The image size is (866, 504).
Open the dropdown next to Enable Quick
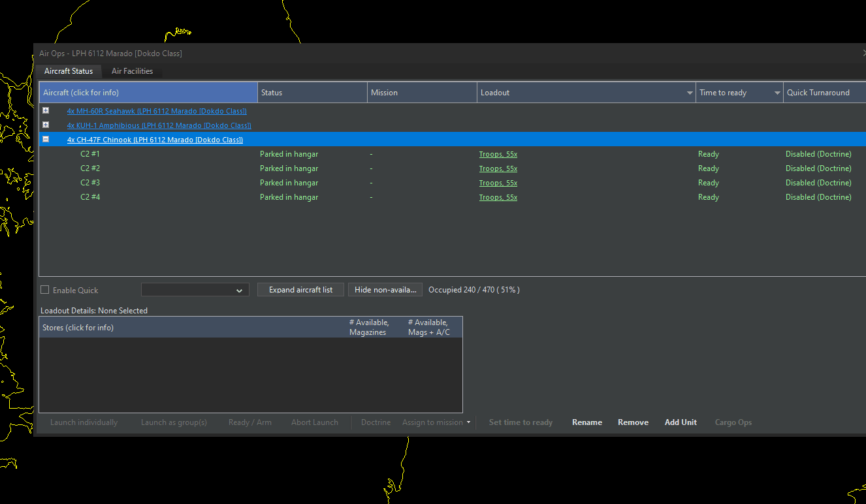click(x=195, y=290)
